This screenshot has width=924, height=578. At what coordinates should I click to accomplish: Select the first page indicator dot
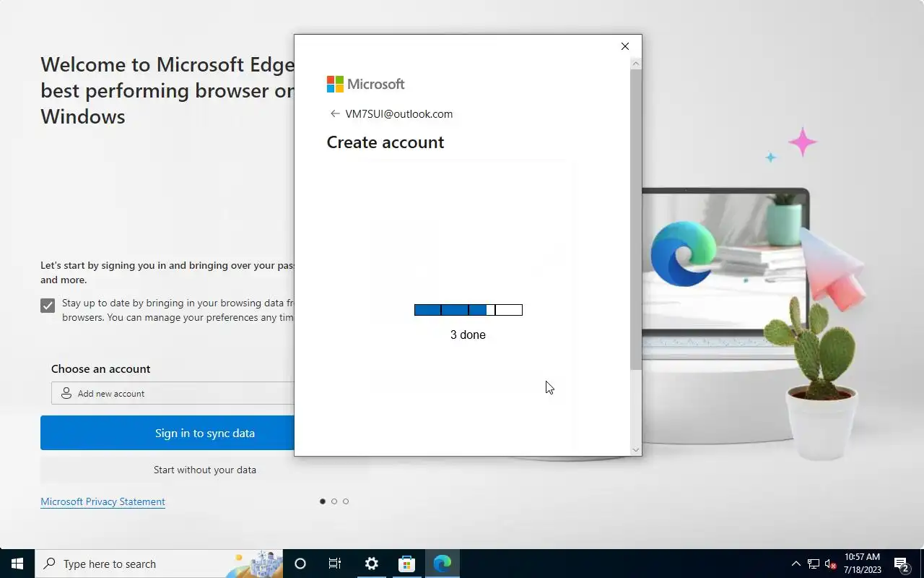pyautogui.click(x=323, y=501)
